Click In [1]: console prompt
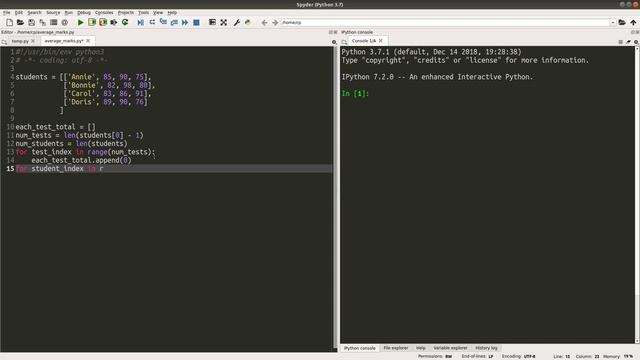The width and height of the screenshot is (640, 360). tap(355, 93)
